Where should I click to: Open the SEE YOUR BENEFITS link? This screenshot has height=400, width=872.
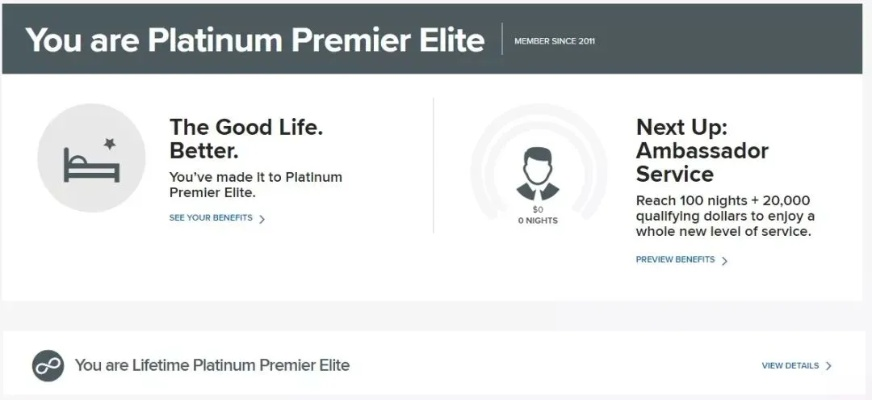[x=211, y=218]
